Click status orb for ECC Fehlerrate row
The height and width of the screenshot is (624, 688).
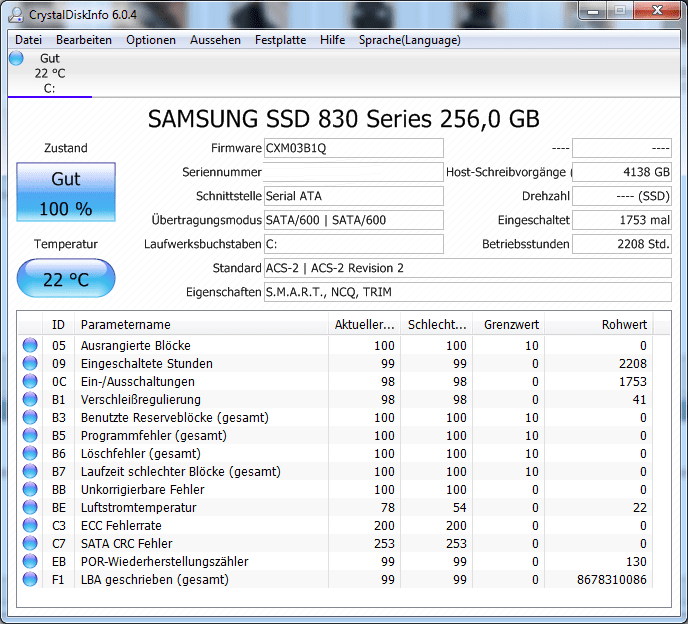click(x=30, y=525)
